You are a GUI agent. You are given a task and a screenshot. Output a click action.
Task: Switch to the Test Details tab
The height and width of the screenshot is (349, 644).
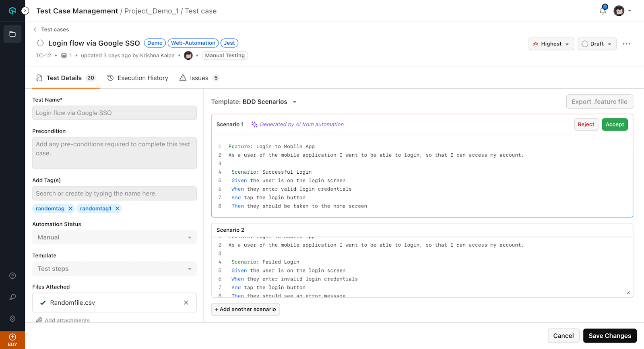[x=66, y=78]
